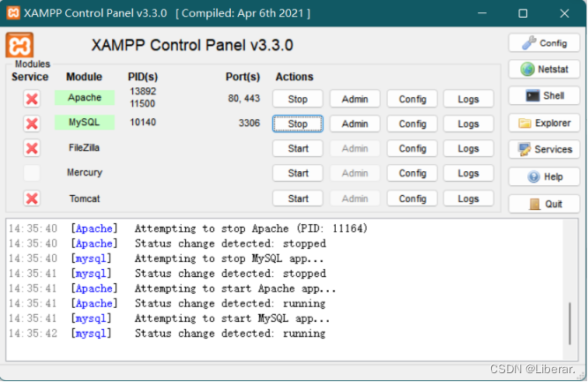Click the FileZilla module label
The width and height of the screenshot is (588, 382).
[x=84, y=148]
